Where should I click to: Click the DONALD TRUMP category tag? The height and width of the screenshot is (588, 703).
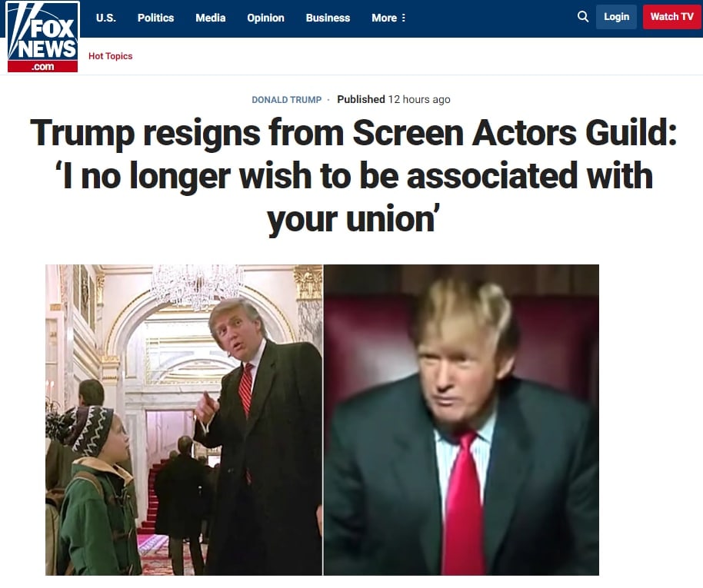[286, 99]
